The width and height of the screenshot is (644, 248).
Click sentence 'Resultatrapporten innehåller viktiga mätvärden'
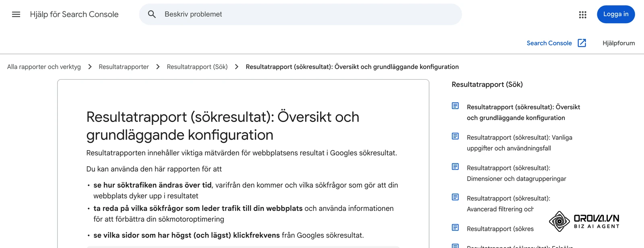[x=242, y=153]
